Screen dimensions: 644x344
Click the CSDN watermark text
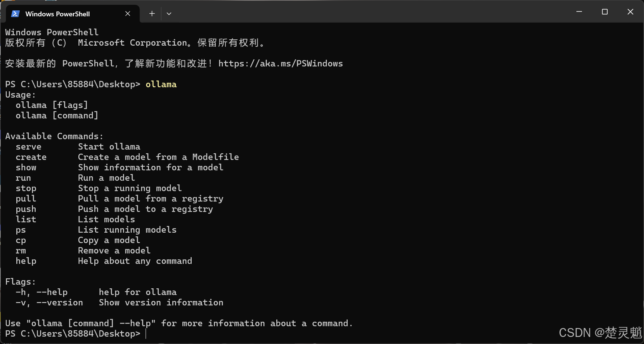[x=600, y=332]
